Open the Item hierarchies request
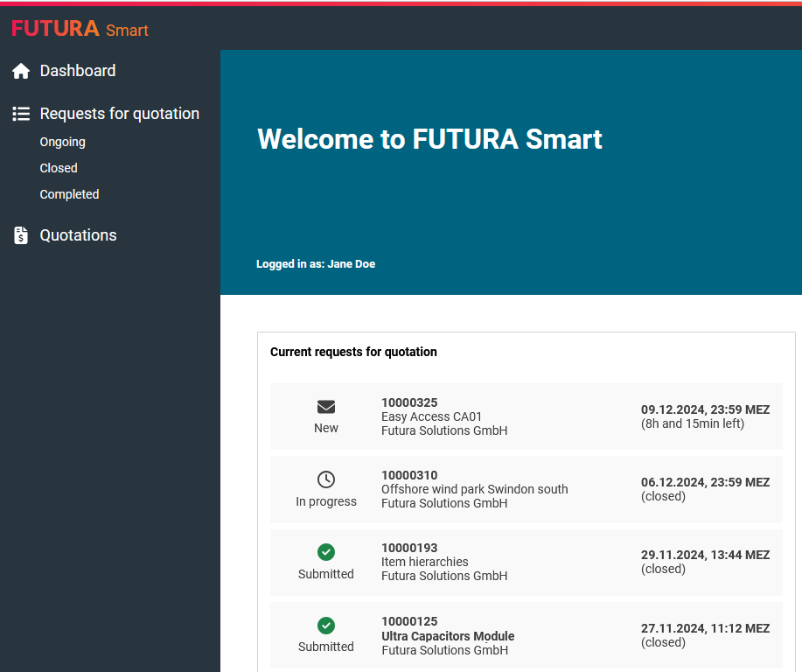The image size is (802, 672). tap(425, 562)
